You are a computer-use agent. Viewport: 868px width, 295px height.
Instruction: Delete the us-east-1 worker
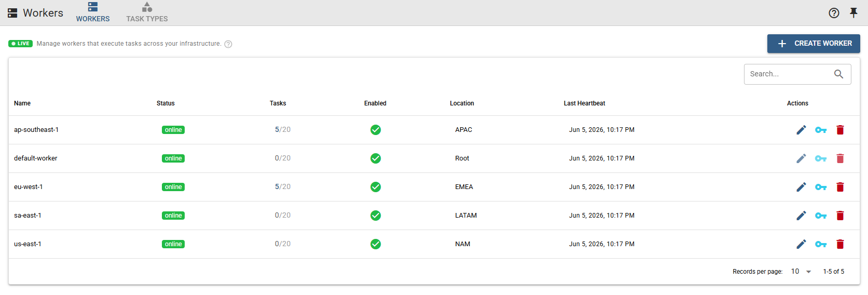[x=840, y=244]
